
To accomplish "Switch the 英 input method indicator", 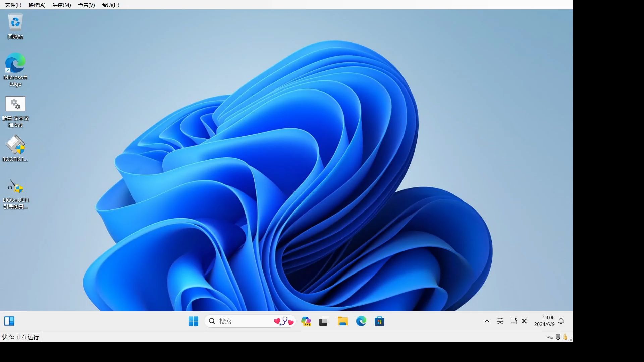I will click(x=500, y=321).
